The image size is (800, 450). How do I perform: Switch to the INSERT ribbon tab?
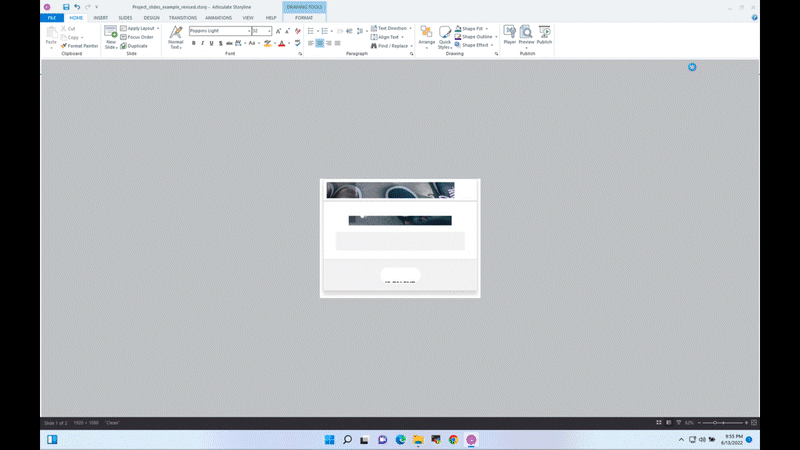pyautogui.click(x=101, y=18)
